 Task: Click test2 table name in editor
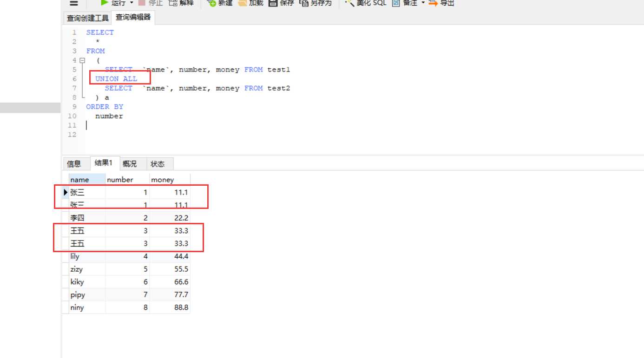(x=279, y=88)
